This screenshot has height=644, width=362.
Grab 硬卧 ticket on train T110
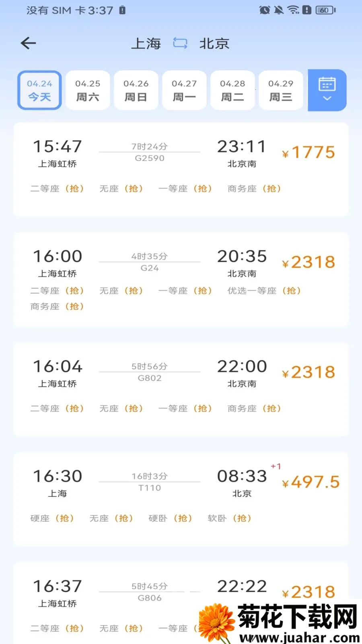[170, 518]
